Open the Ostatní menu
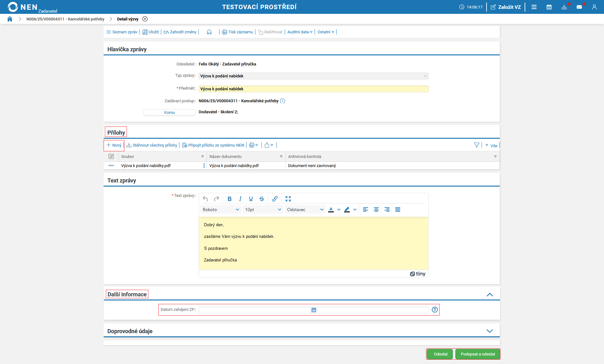 point(326,32)
